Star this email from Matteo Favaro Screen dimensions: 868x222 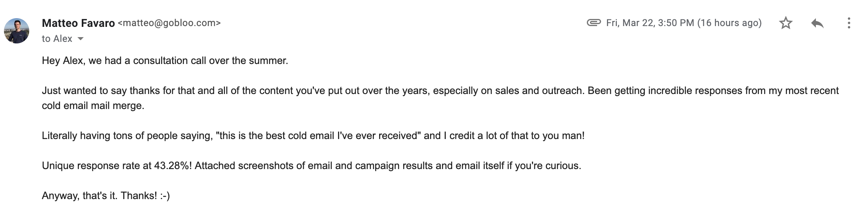click(785, 23)
